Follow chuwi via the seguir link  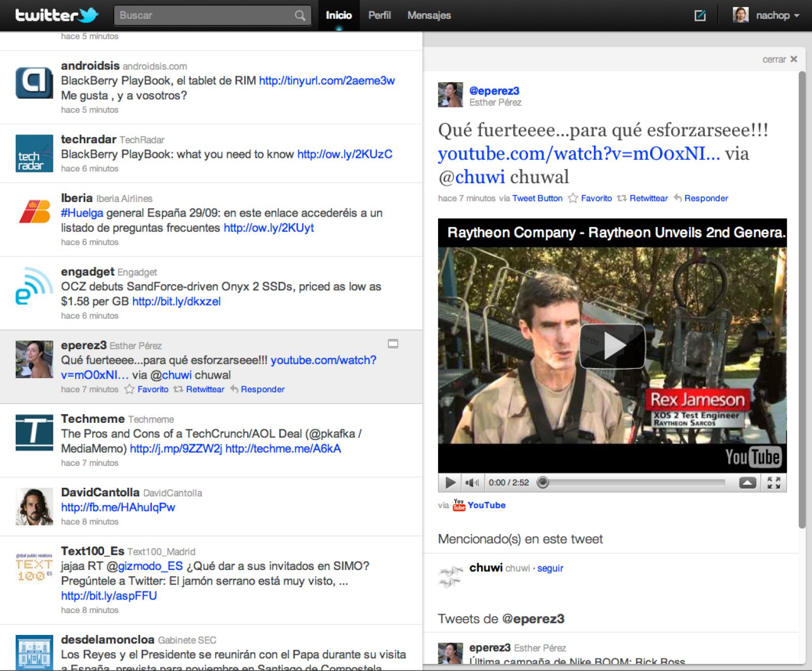[550, 568]
